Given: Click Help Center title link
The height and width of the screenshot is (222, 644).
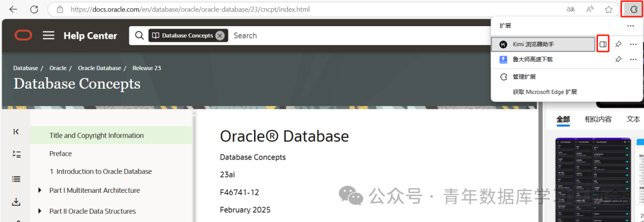Looking at the screenshot, I should (x=91, y=36).
